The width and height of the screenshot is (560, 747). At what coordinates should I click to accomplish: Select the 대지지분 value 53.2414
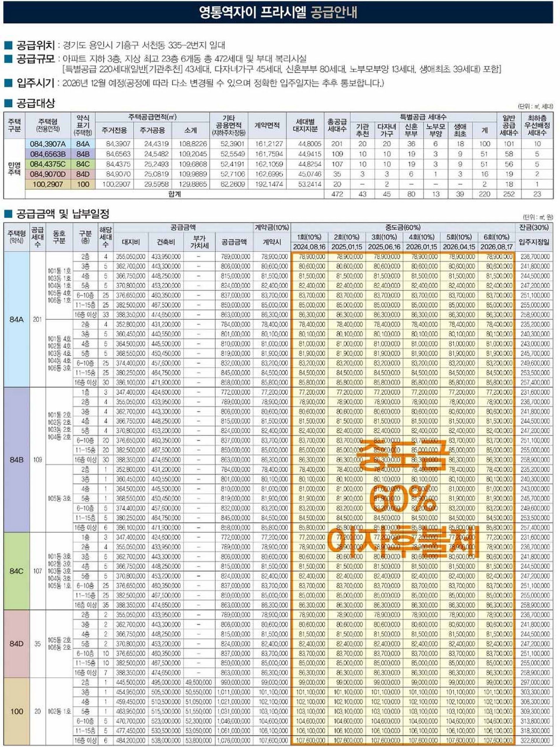(309, 184)
